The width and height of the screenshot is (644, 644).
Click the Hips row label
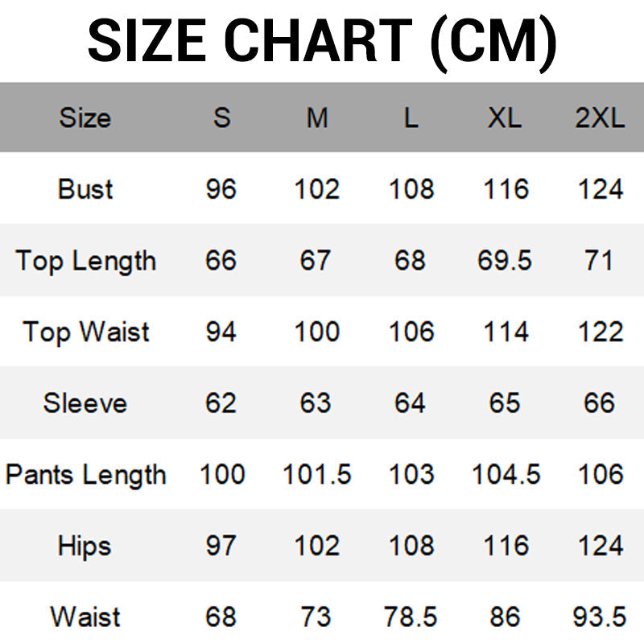tap(85, 547)
